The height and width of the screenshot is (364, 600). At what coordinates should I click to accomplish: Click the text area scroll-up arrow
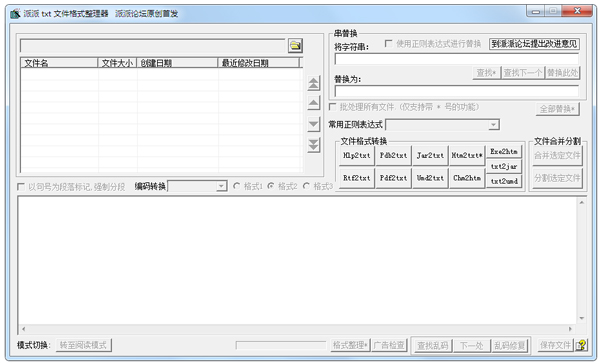[582, 202]
